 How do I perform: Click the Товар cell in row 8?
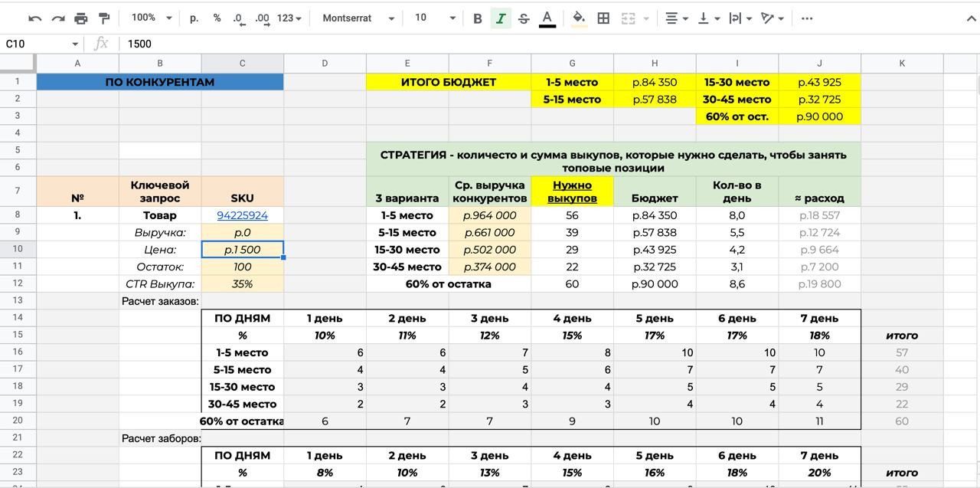[160, 215]
